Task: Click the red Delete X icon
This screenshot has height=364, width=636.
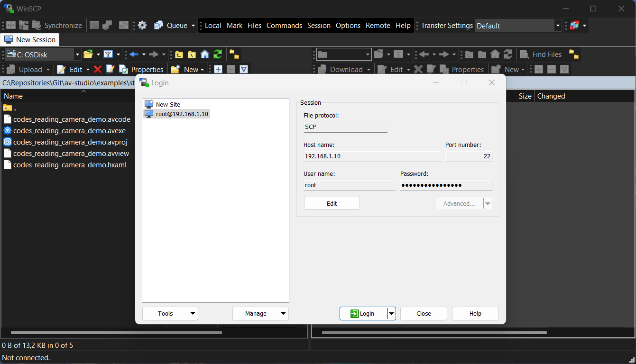Action: pos(98,70)
